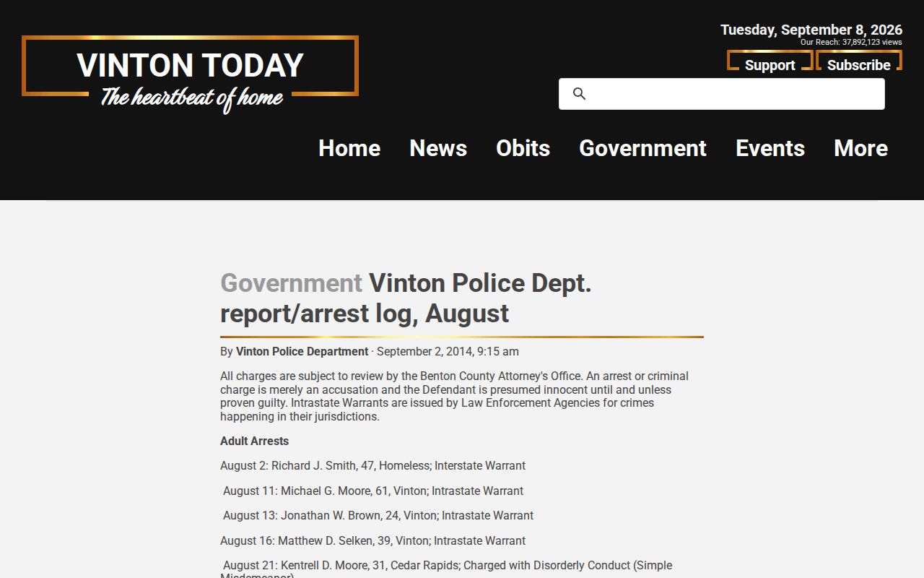Image resolution: width=924 pixels, height=578 pixels.
Task: Select the Jonathan W. Brown arrest entry
Action: [x=378, y=516]
